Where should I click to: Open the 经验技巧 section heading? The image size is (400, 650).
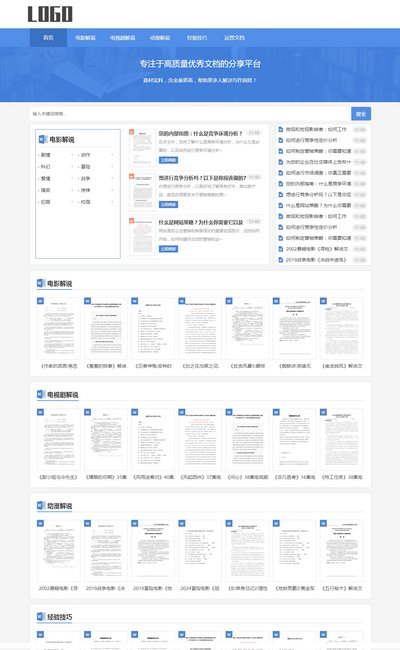[60, 617]
